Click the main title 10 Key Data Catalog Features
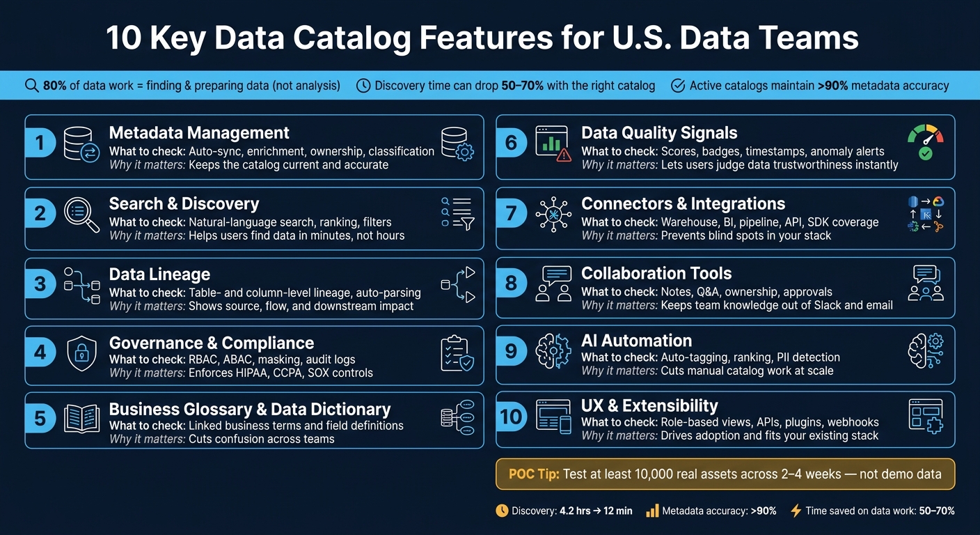The height and width of the screenshot is (535, 980). (482, 38)
